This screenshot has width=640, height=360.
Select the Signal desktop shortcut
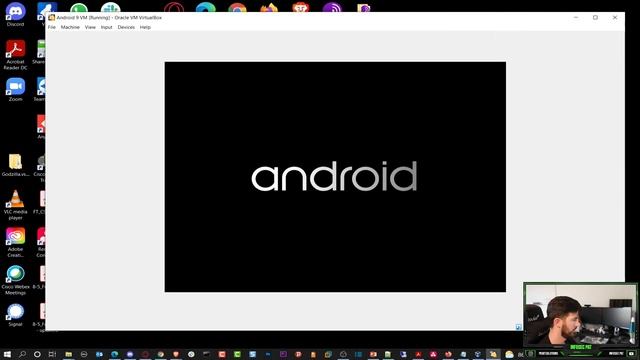coord(16,315)
